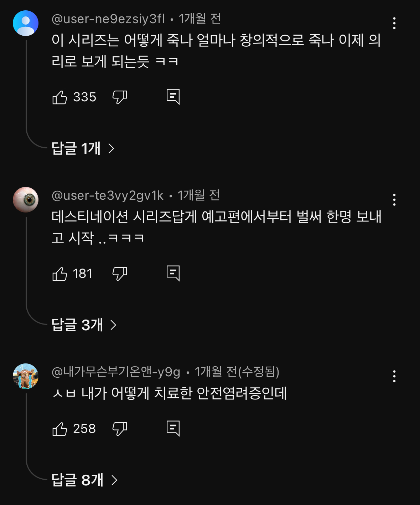Like the comment with 181 likes
Image resolution: width=420 pixels, height=505 pixels.
[x=60, y=274]
